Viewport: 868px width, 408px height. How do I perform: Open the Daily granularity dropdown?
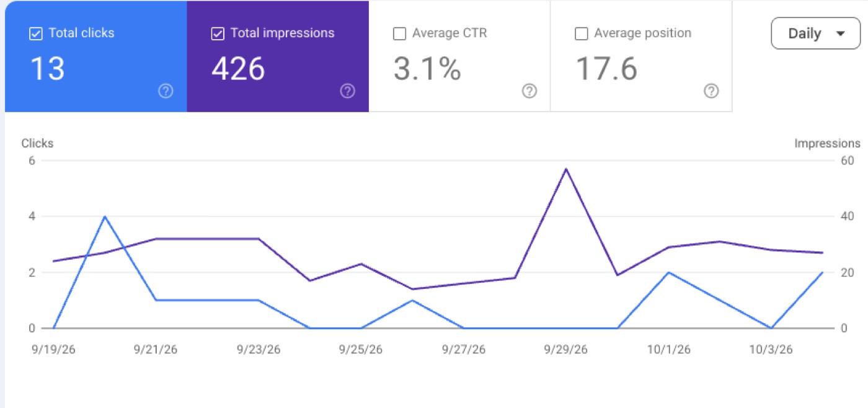pos(816,33)
